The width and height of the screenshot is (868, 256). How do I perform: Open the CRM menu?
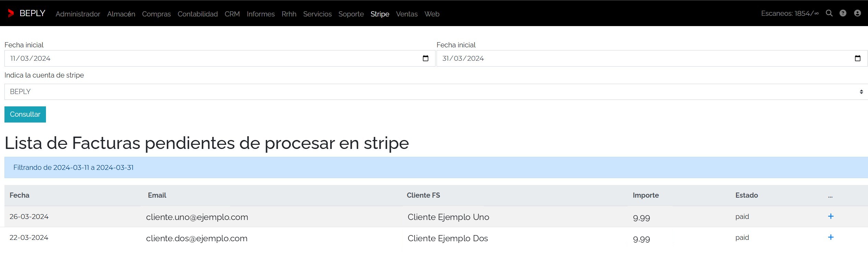232,14
